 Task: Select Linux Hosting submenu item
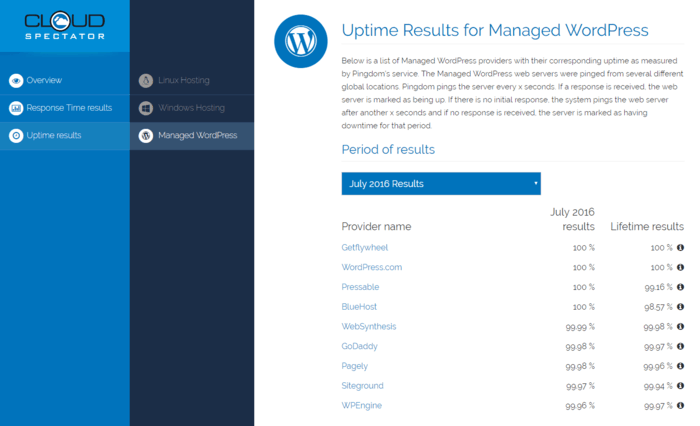click(x=192, y=81)
